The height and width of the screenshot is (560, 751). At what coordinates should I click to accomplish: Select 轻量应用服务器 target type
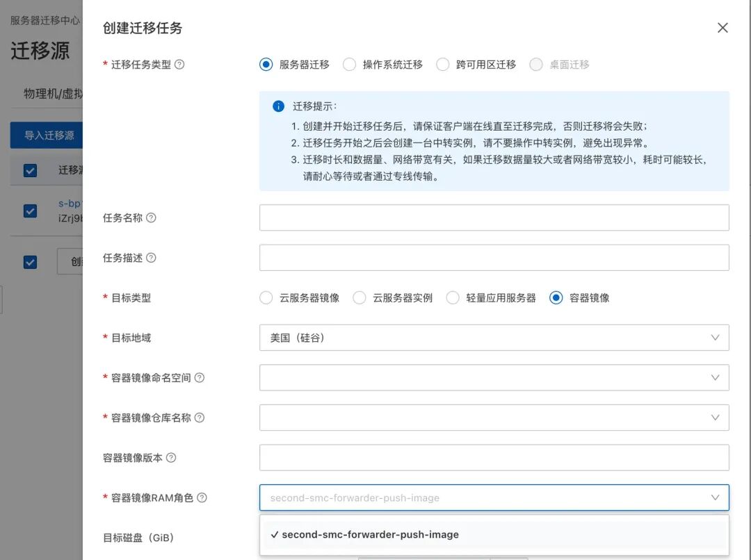453,297
